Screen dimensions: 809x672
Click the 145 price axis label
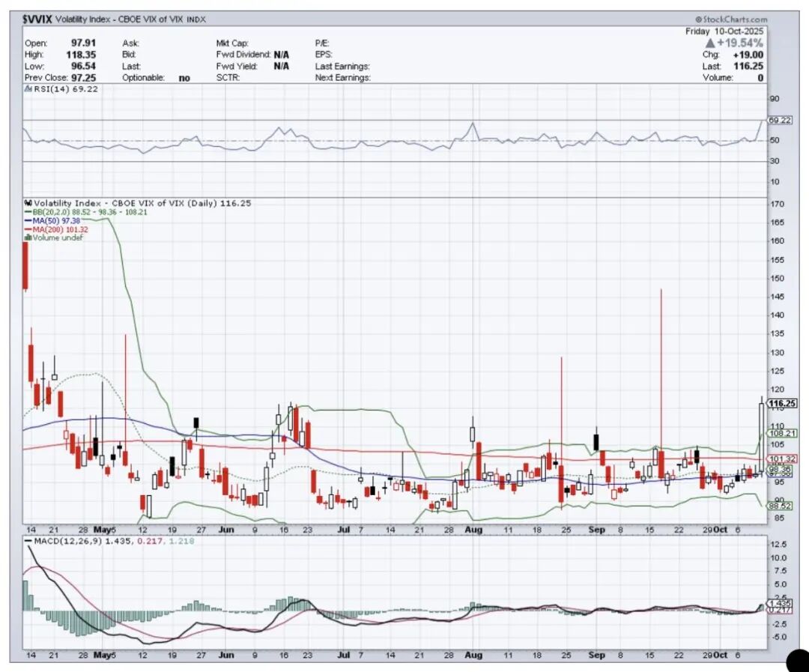[x=778, y=297]
